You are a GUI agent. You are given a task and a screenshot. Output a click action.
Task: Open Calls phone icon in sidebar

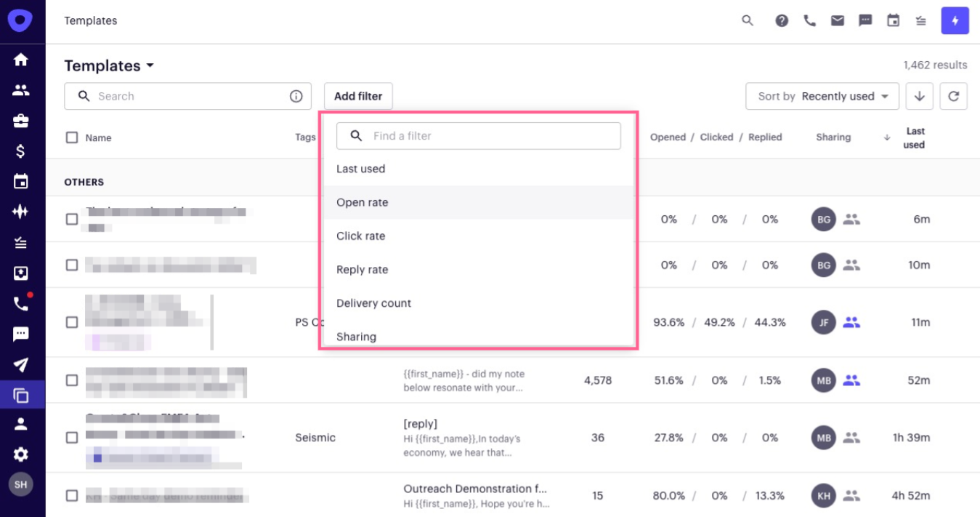point(21,304)
